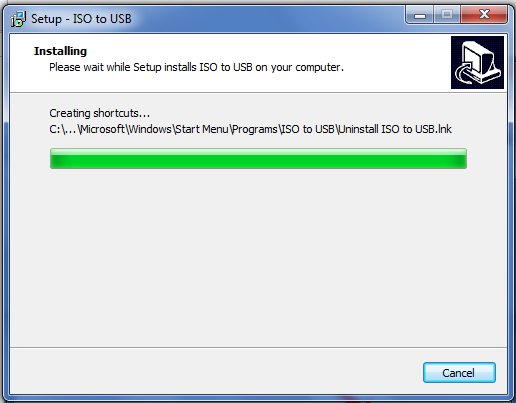Click the title bar empty area
The image size is (516, 403).
coord(267,19)
